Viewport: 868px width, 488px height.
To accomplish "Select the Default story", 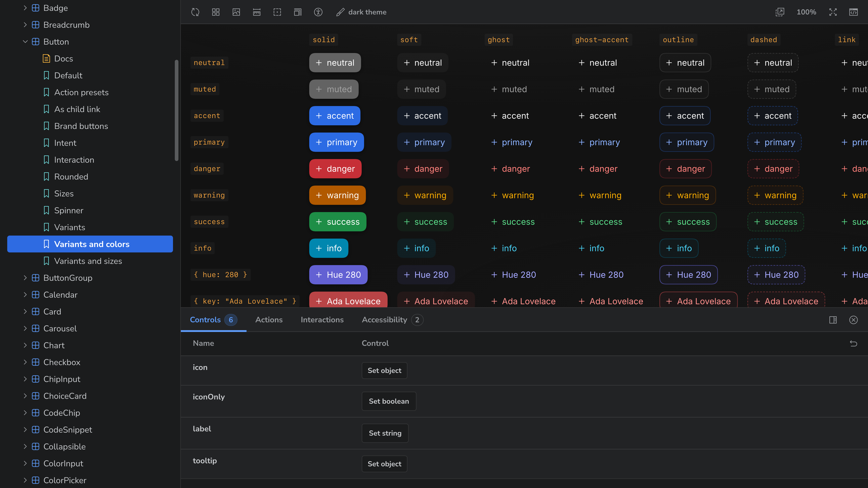I will (x=90, y=76).
